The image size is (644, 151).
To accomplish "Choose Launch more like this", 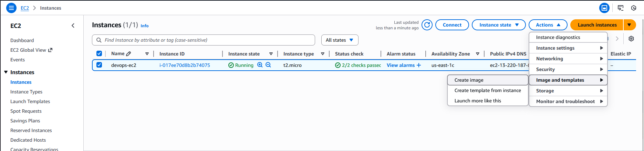I will [488, 101].
